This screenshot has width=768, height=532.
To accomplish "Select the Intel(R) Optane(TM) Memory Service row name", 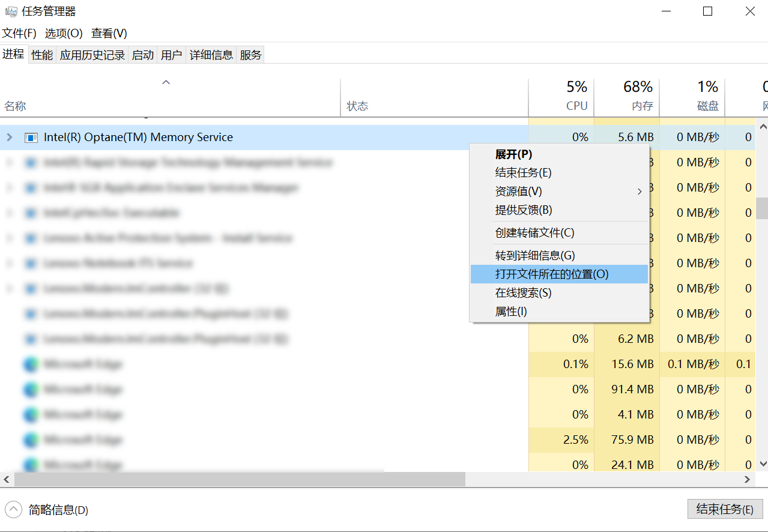I will (138, 138).
